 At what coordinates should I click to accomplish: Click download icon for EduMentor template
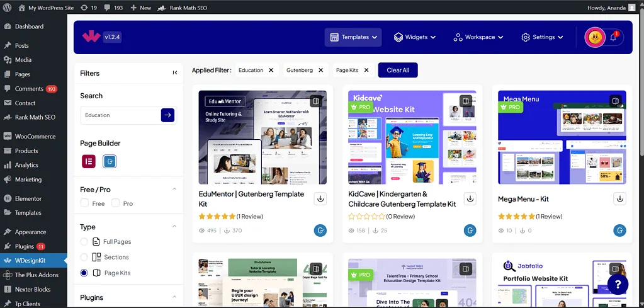coord(320,198)
